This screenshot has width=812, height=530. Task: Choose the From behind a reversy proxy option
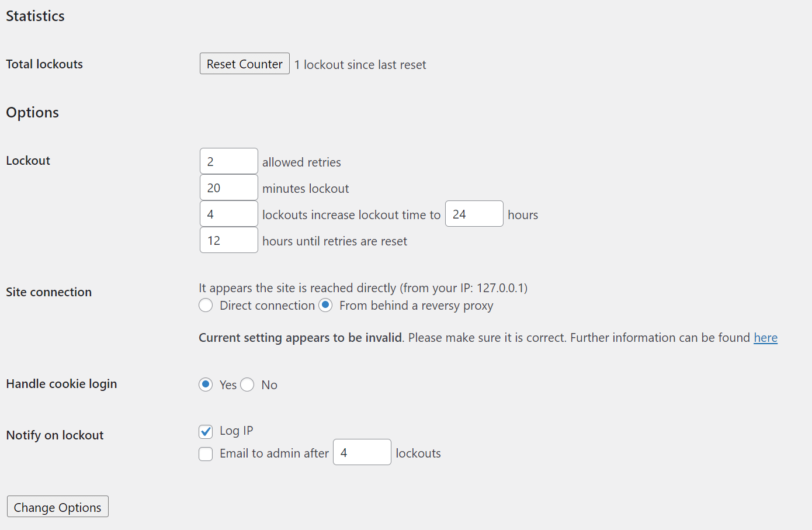pyautogui.click(x=326, y=305)
